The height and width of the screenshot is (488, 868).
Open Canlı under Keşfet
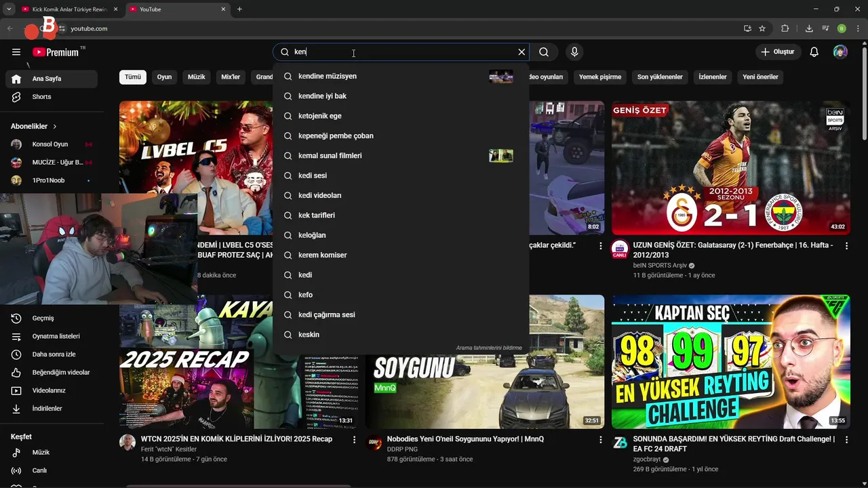point(52,470)
